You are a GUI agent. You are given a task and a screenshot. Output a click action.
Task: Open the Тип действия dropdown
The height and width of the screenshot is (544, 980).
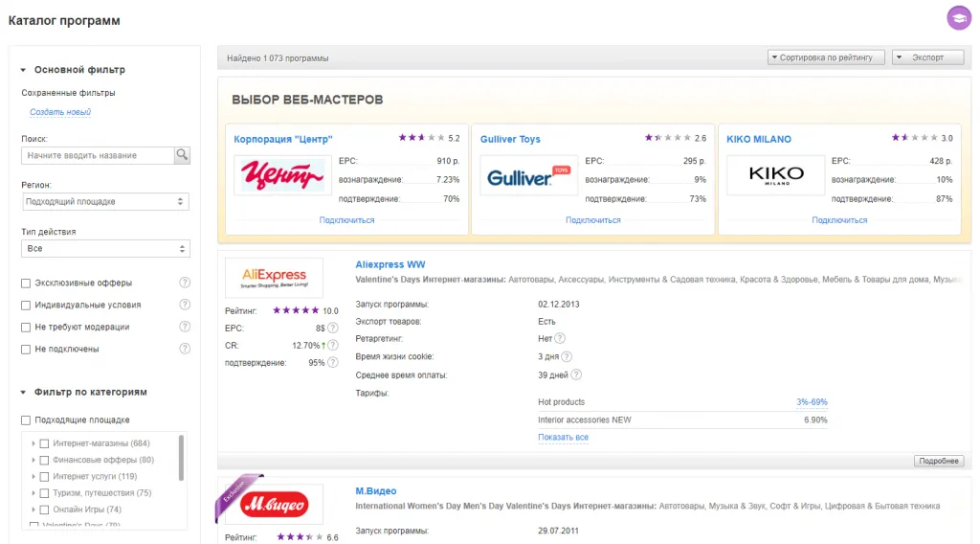tap(105, 248)
